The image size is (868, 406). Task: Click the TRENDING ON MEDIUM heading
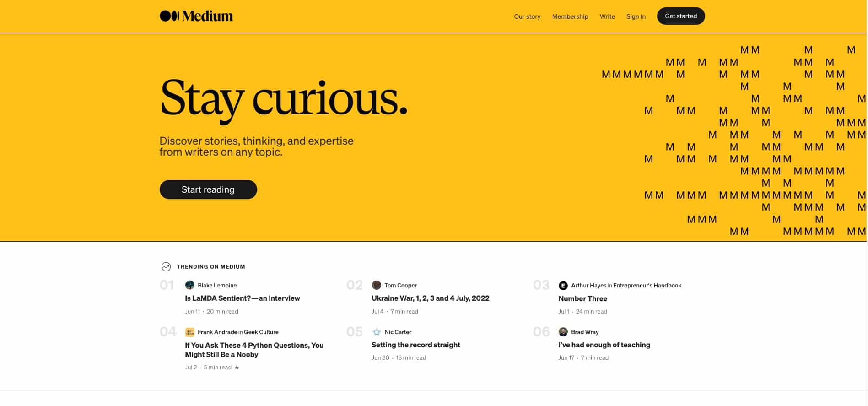[x=211, y=267]
